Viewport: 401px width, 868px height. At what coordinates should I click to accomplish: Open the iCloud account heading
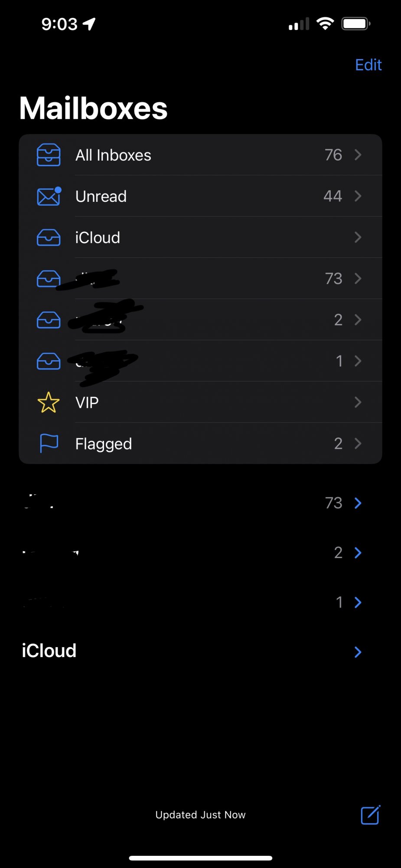pyautogui.click(x=49, y=651)
